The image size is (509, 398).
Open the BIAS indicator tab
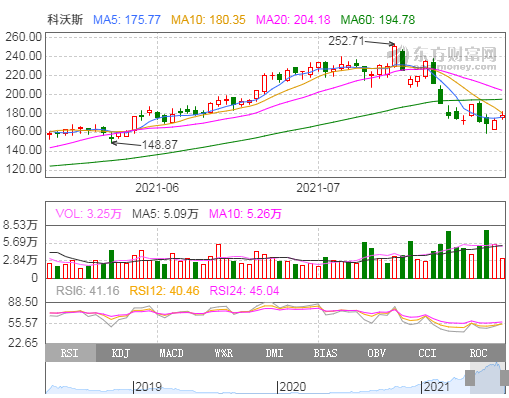click(325, 353)
